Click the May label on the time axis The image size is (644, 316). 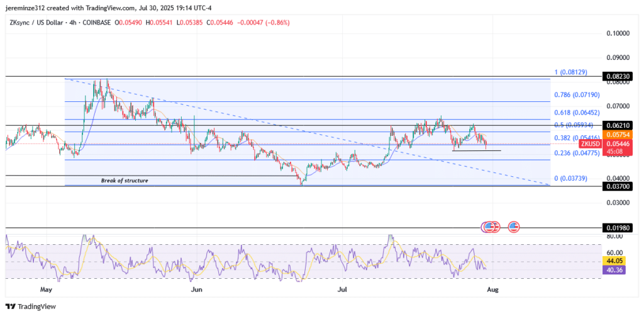[x=45, y=290]
